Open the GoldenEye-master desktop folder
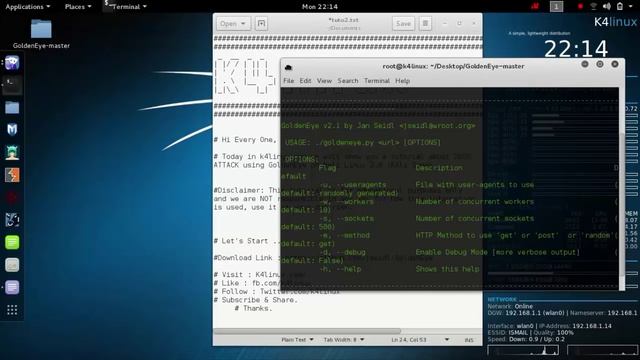Viewport: 640px width, 360px height. (x=41, y=34)
